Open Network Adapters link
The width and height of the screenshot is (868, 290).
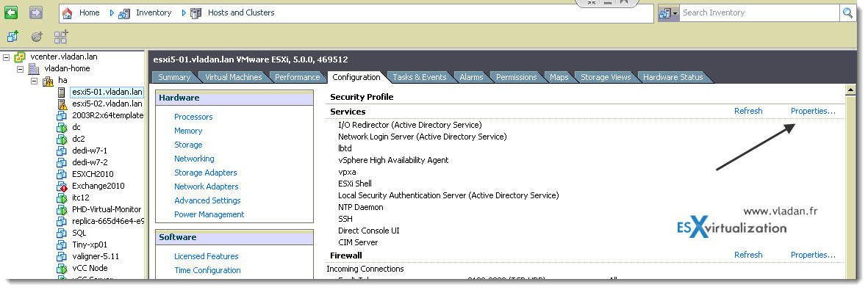(206, 186)
